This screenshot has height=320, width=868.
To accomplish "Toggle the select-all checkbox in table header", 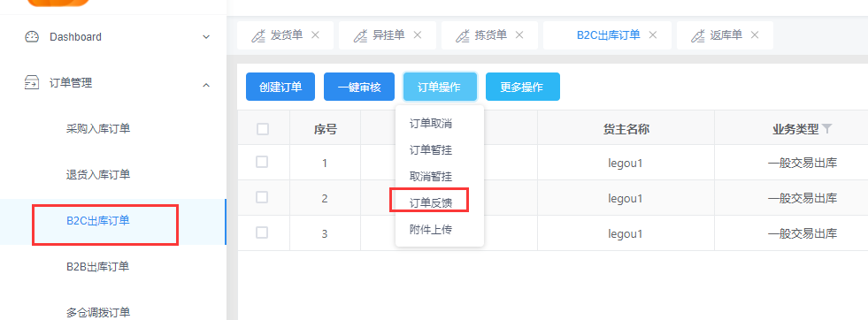I will click(263, 129).
